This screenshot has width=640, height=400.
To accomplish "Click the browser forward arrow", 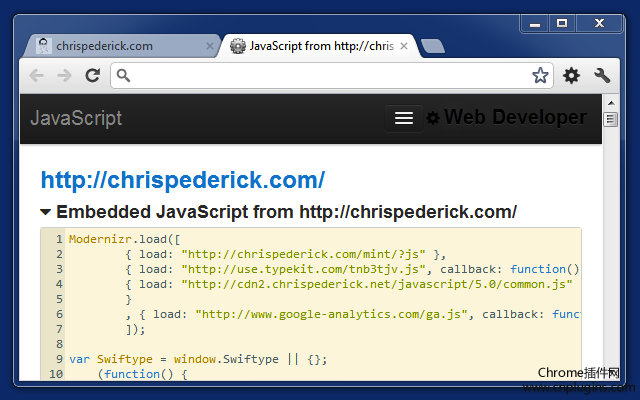I will point(64,76).
